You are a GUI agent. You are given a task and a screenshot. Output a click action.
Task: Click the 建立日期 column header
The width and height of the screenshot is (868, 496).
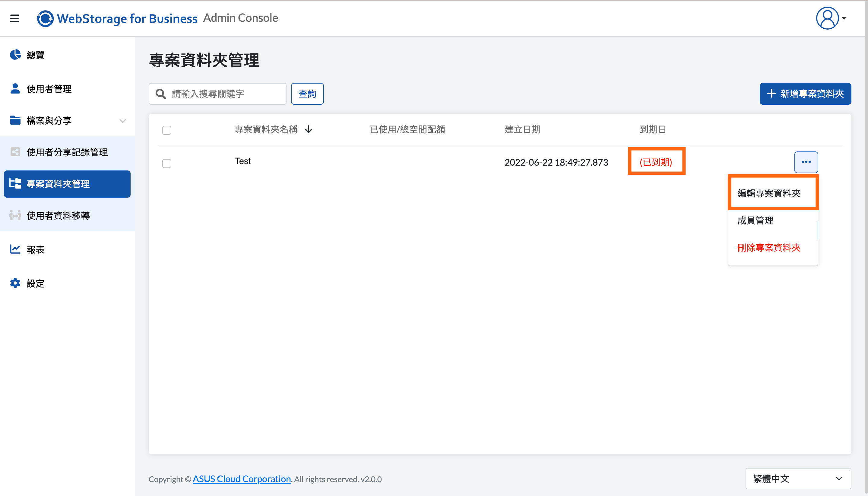coord(522,129)
